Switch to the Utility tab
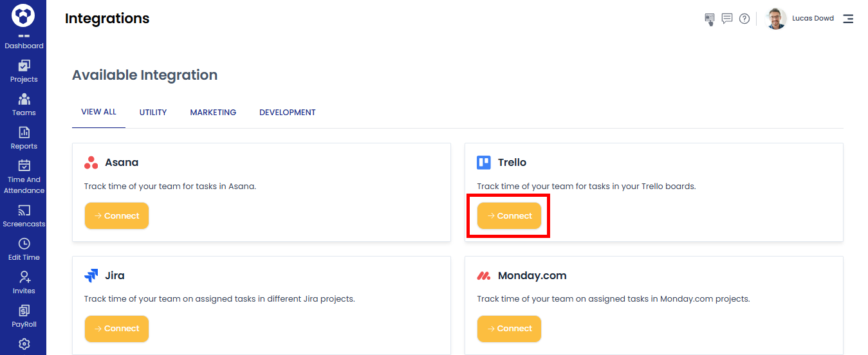Screen dimensions: 868x355 coord(153,113)
